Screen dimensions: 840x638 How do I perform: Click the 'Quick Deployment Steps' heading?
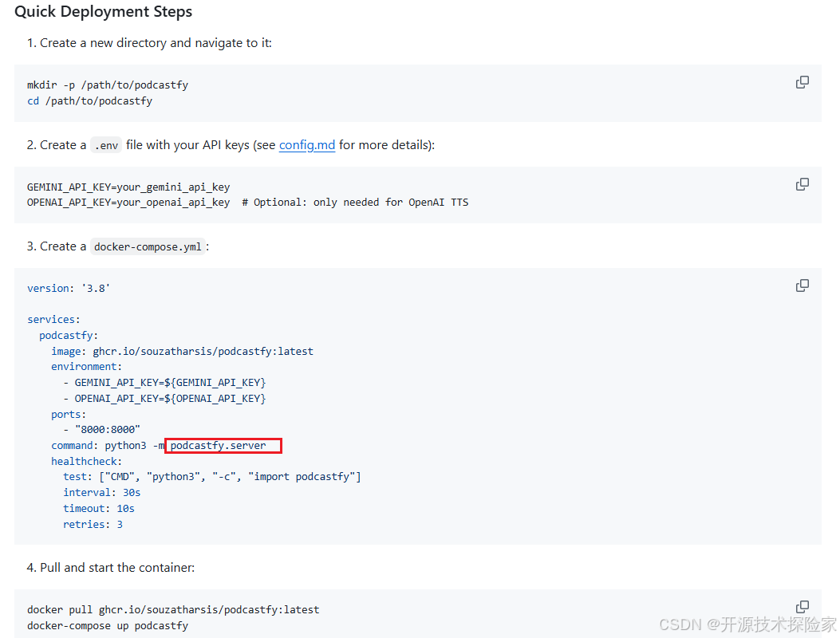tap(104, 11)
